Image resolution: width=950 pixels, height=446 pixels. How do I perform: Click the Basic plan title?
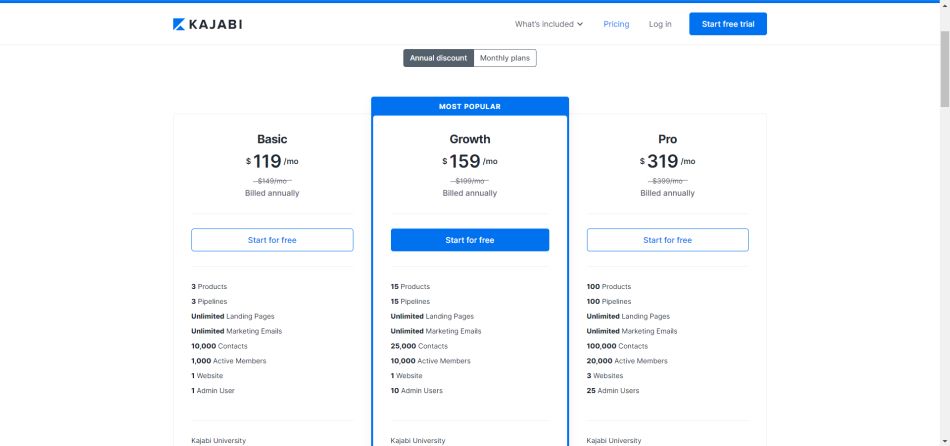pos(272,139)
